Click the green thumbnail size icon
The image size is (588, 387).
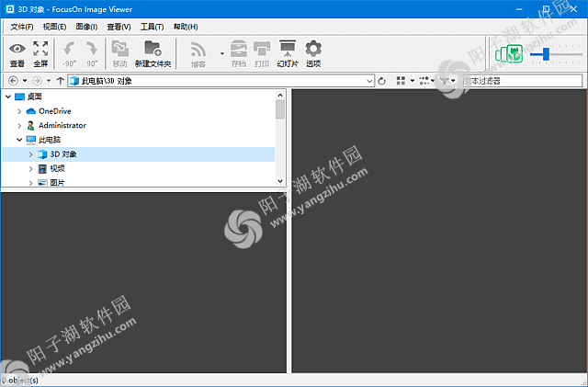point(509,54)
